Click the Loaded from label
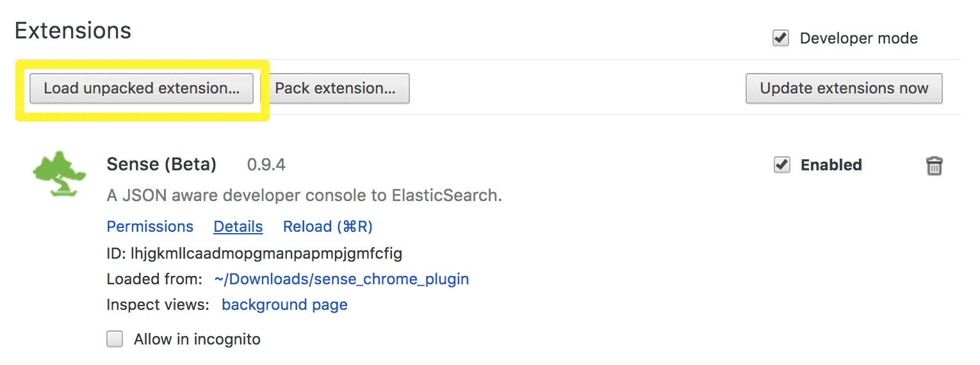This screenshot has height=365, width=980. pyautogui.click(x=154, y=279)
